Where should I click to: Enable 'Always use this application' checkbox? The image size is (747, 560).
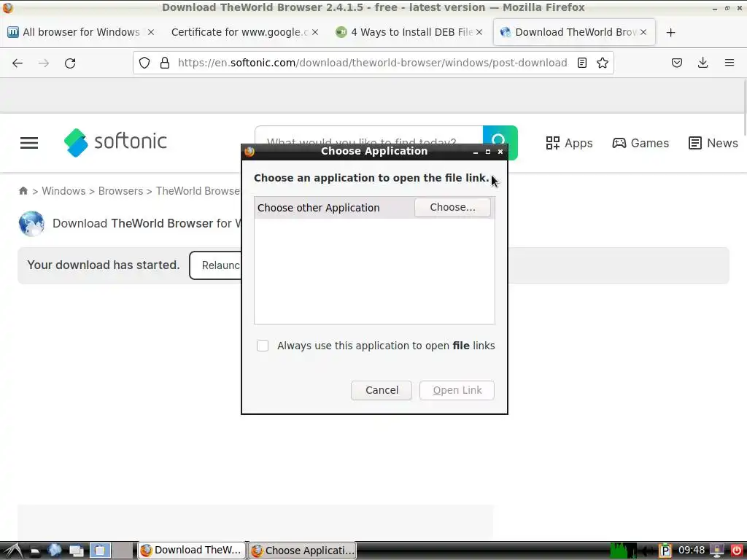click(x=263, y=345)
